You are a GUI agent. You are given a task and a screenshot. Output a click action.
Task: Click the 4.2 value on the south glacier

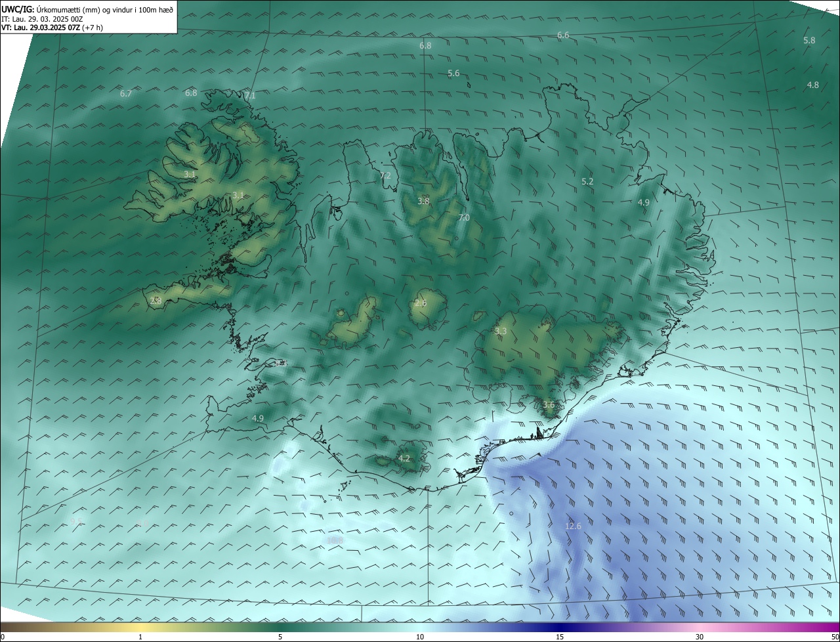[x=404, y=458]
